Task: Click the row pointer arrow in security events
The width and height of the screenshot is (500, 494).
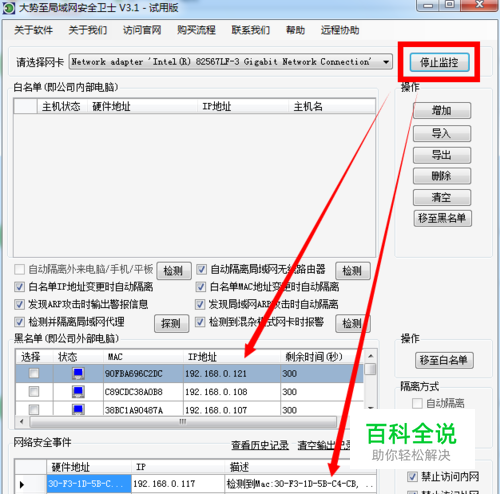Action: [x=22, y=484]
